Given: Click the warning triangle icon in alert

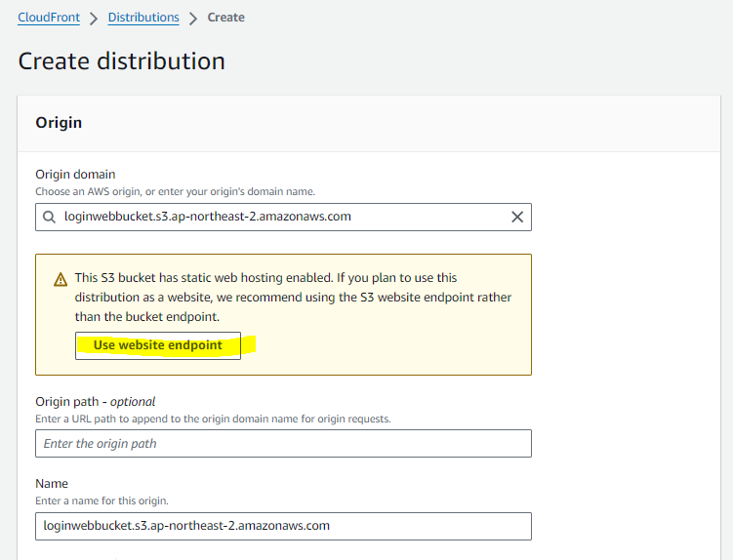Looking at the screenshot, I should tap(61, 280).
